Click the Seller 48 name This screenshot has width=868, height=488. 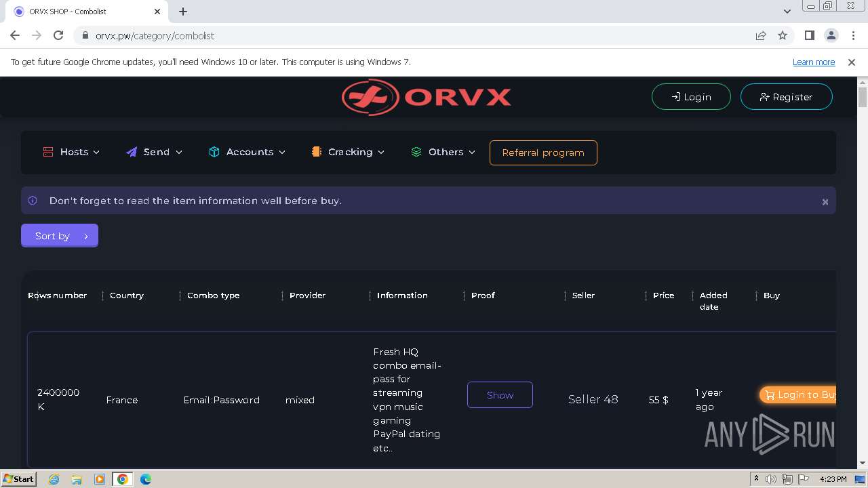[593, 399]
